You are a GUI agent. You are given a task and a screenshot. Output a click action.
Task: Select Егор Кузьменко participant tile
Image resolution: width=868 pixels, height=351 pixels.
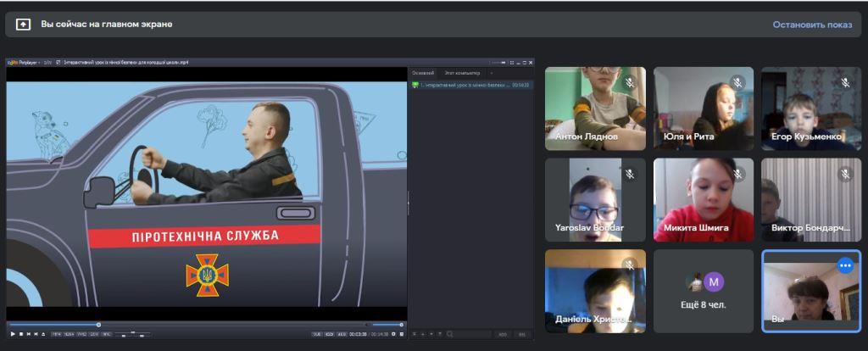coord(811,109)
